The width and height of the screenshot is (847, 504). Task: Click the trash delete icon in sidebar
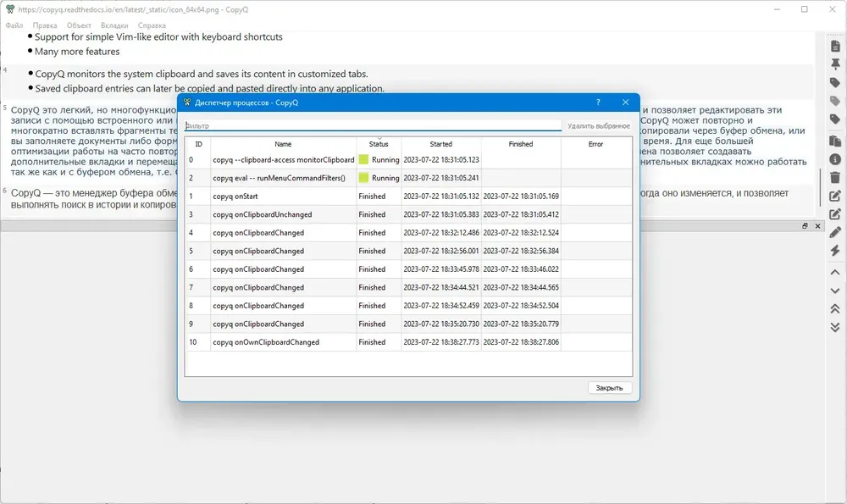pyautogui.click(x=835, y=177)
